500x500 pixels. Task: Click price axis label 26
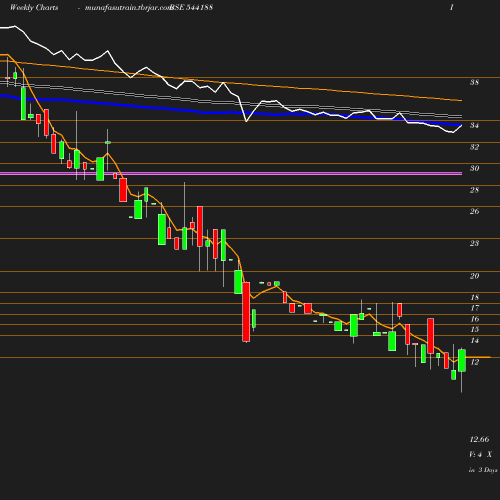[474, 211]
